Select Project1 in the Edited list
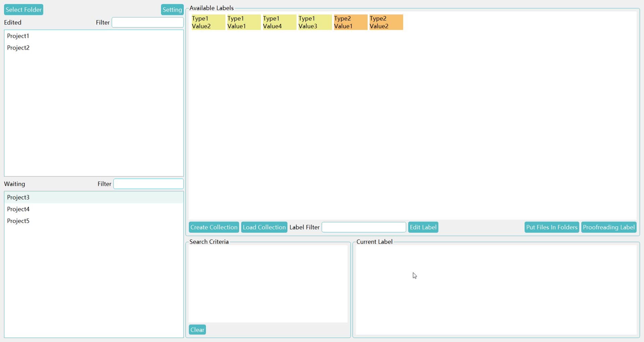 (18, 36)
